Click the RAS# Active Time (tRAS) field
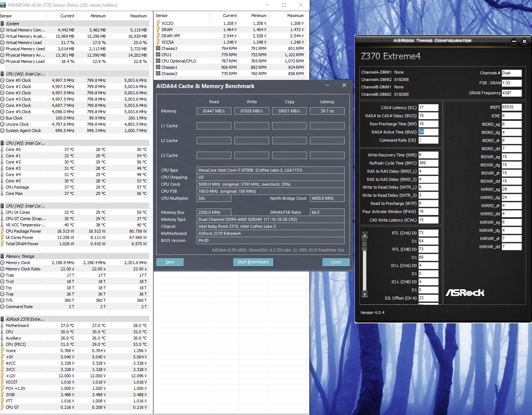Screen dimensions: 532x415 [x=428, y=132]
